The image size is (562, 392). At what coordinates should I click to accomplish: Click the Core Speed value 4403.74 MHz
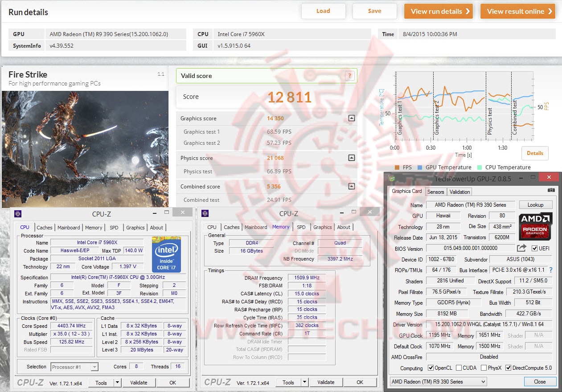pos(71,326)
